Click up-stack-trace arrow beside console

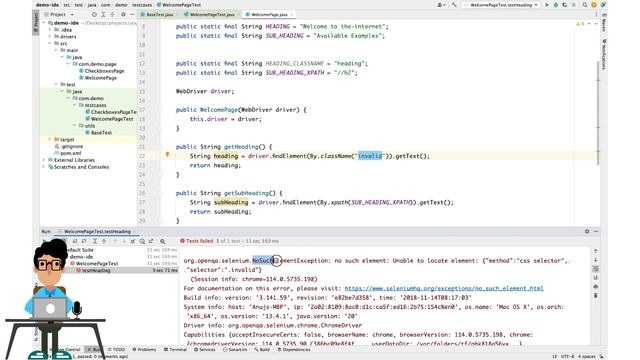click(x=596, y=251)
